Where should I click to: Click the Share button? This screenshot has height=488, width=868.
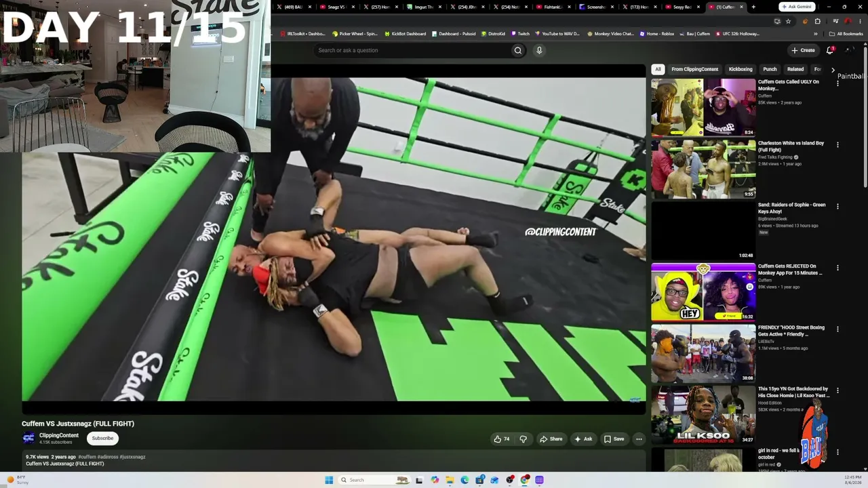tap(551, 439)
